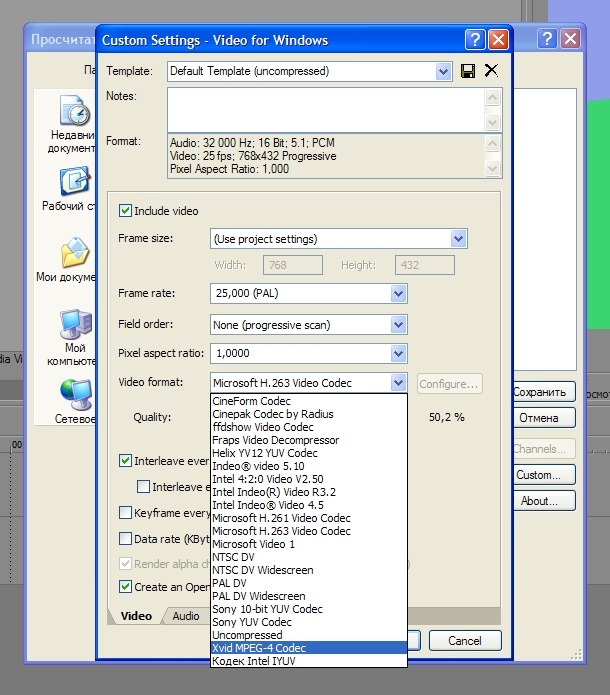Image resolution: width=610 pixels, height=695 pixels.
Task: Select Cinepak Codec by Radius
Action: pyautogui.click(x=309, y=414)
